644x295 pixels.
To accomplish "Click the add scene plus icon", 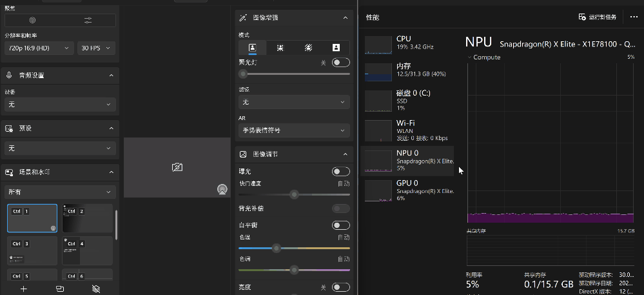I will 24,289.
